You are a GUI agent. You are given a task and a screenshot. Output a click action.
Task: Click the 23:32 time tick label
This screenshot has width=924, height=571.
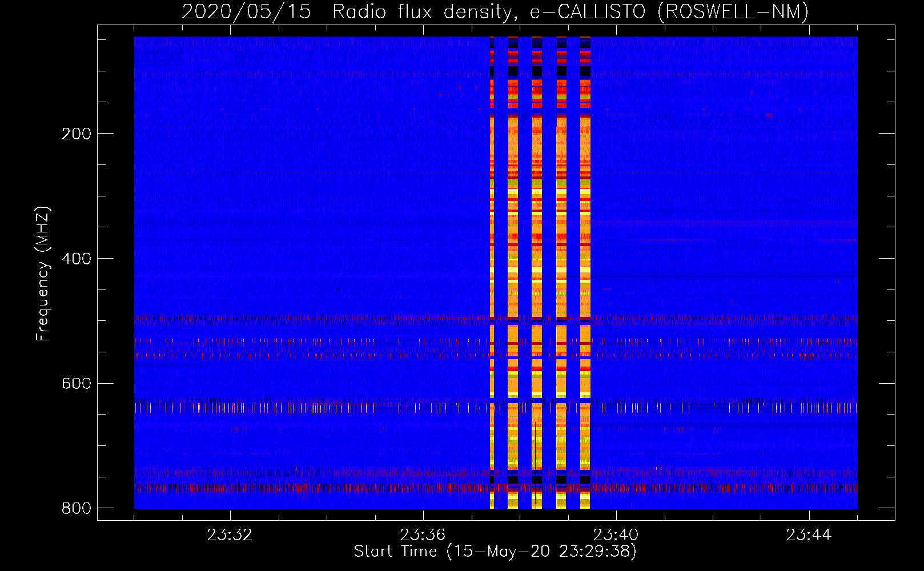(x=230, y=535)
